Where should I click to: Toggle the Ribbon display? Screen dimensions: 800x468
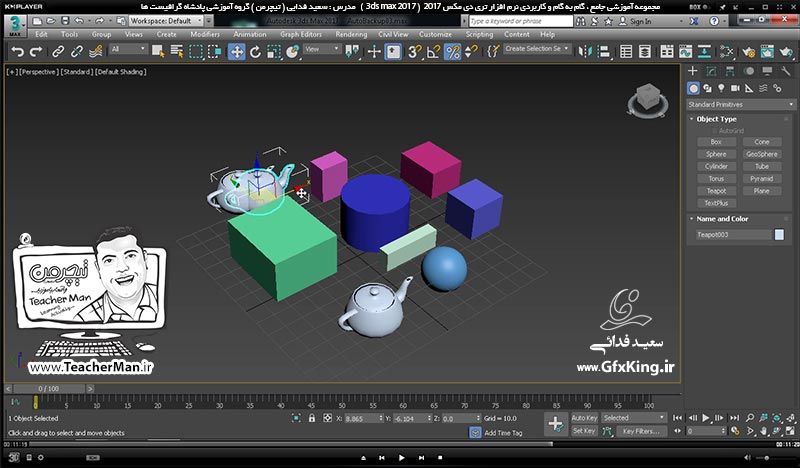(667, 52)
